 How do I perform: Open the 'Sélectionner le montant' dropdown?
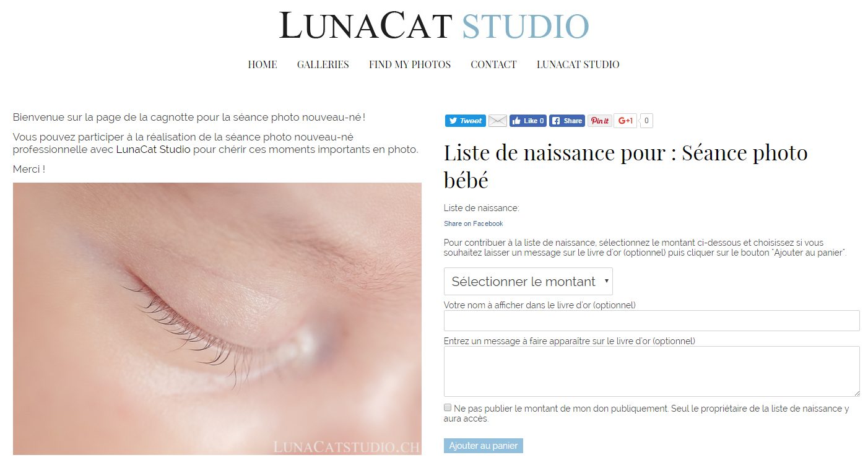528,281
